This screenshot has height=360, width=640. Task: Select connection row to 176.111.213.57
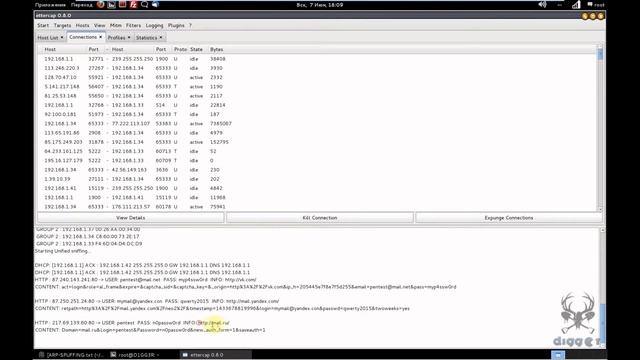coord(317,207)
